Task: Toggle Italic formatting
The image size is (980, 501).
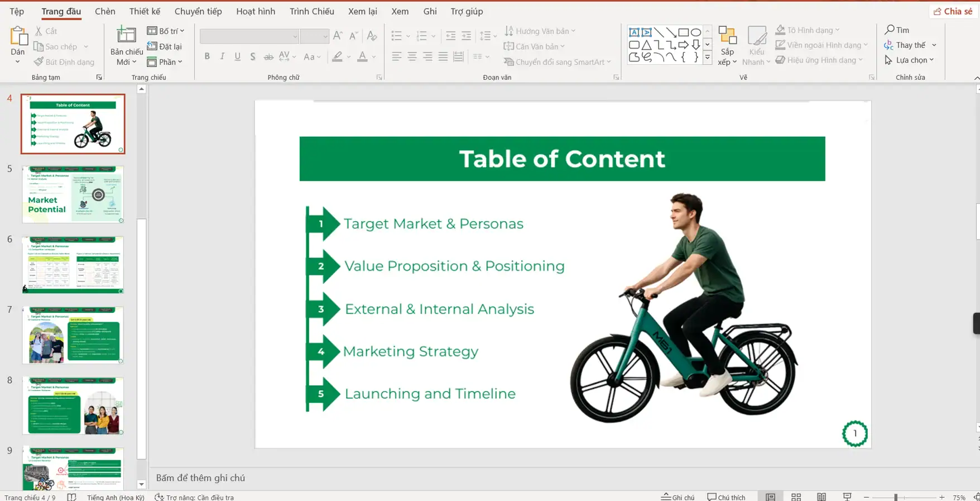Action: (222, 56)
